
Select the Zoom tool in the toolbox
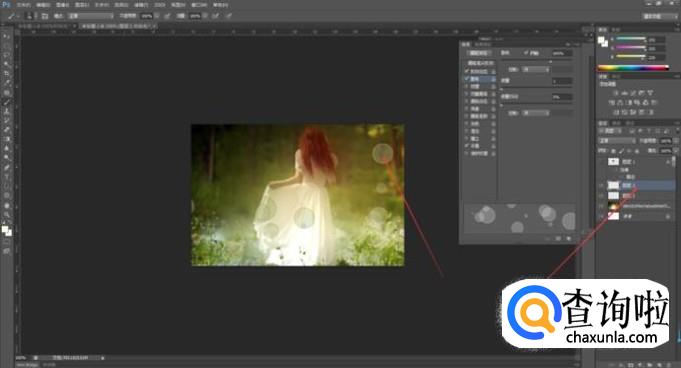[x=7, y=214]
